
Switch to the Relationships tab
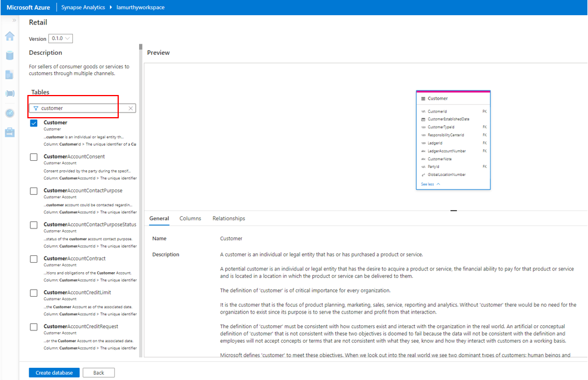coord(229,219)
